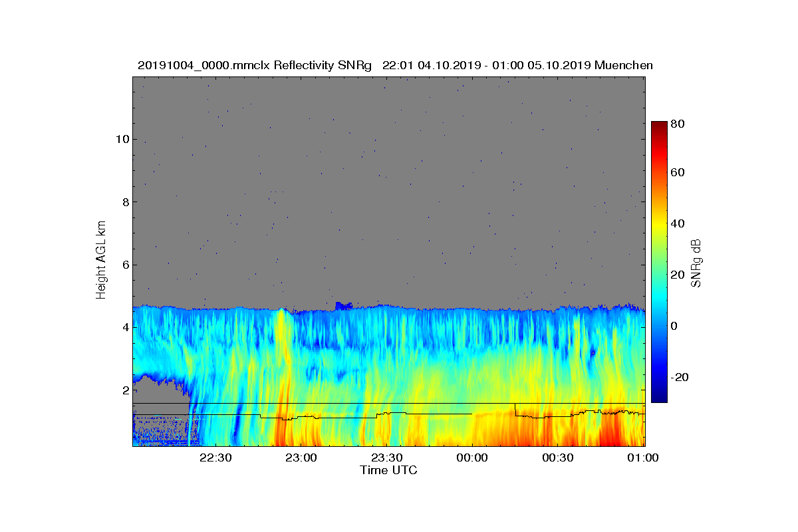Click the height tick label '4'
Screen dimensions: 798x532
(125, 327)
